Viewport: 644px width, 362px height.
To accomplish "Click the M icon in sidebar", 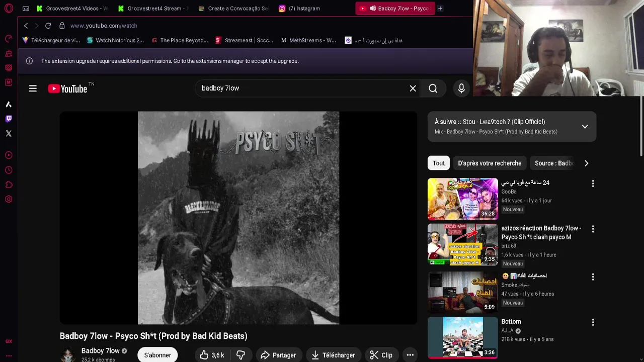I will tap(9, 82).
